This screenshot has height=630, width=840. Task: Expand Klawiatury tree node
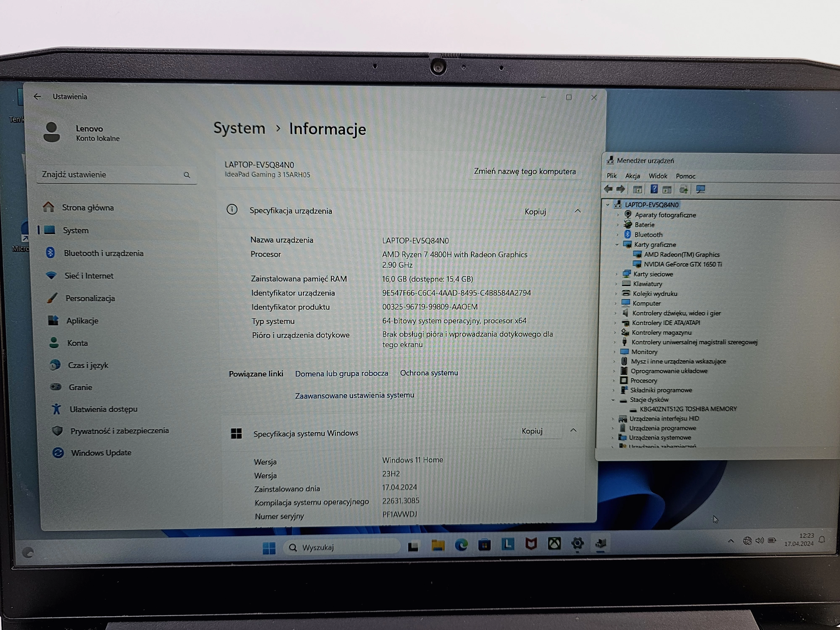pos(616,284)
